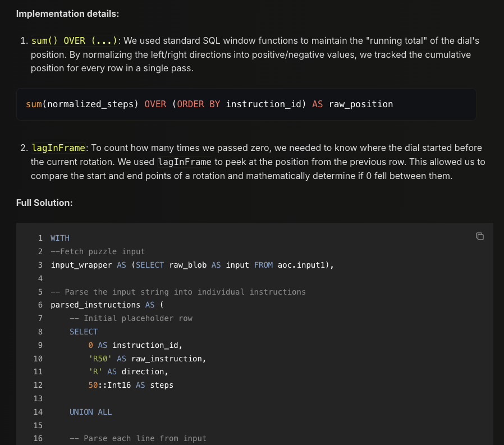Click the comment 'Parse each line from input'
The image size is (504, 445).
138,438
